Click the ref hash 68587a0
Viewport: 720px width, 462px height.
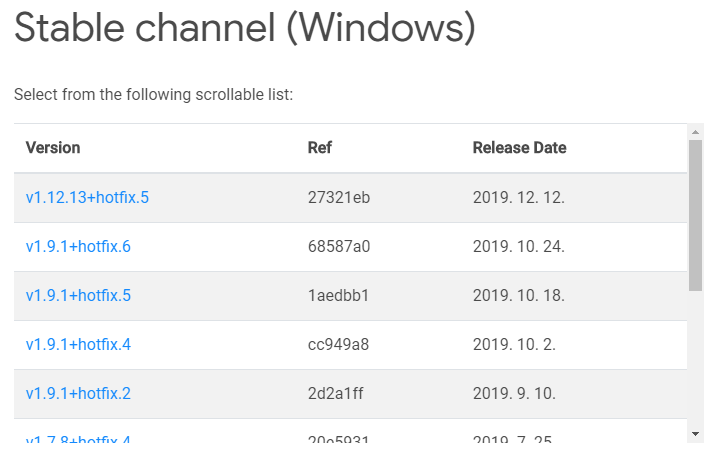(x=339, y=247)
